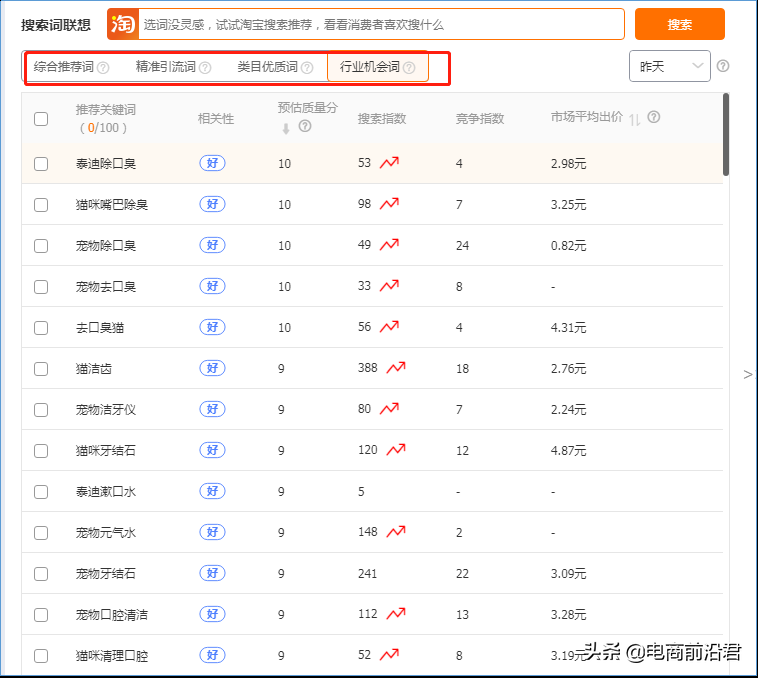This screenshot has height=678, width=758.
Task: Click the trend icon for 去口臭猫
Action: click(x=389, y=327)
